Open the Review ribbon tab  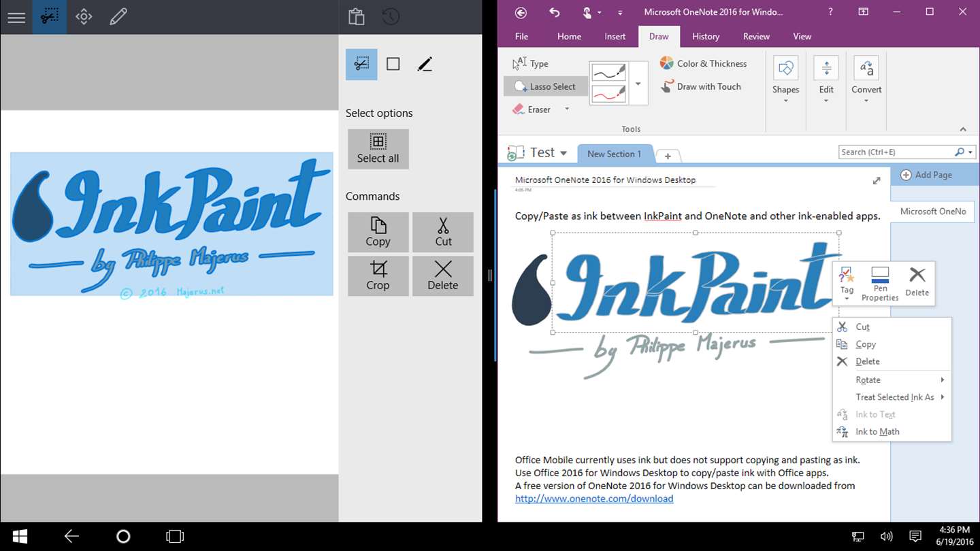coord(756,37)
